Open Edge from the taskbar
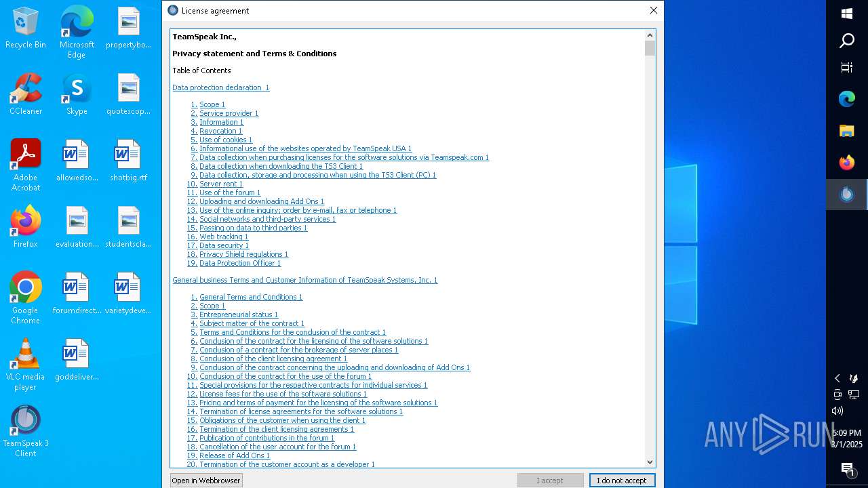The image size is (868, 488). click(847, 99)
